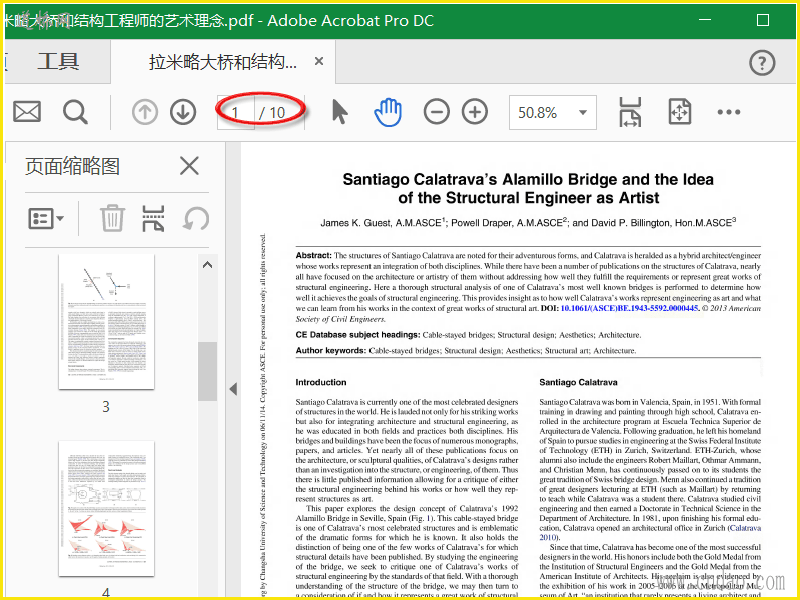
Task: Click the Author keywords label
Action: [331, 351]
